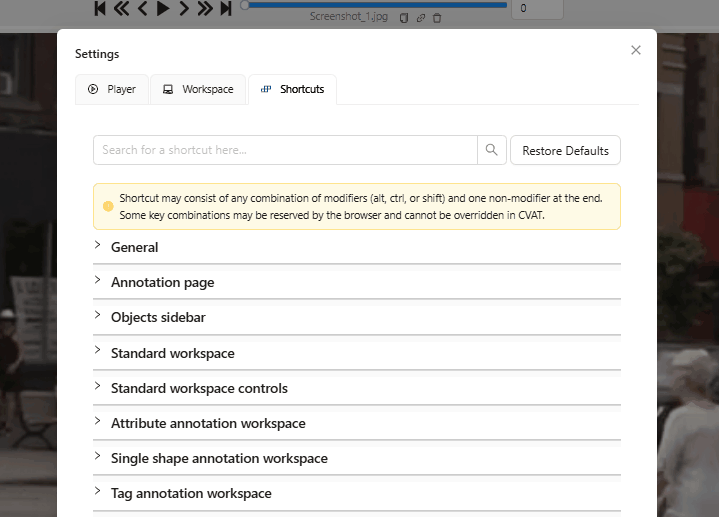This screenshot has width=719, height=517.
Task: Expand Standard workspace controls section
Action: (357, 388)
